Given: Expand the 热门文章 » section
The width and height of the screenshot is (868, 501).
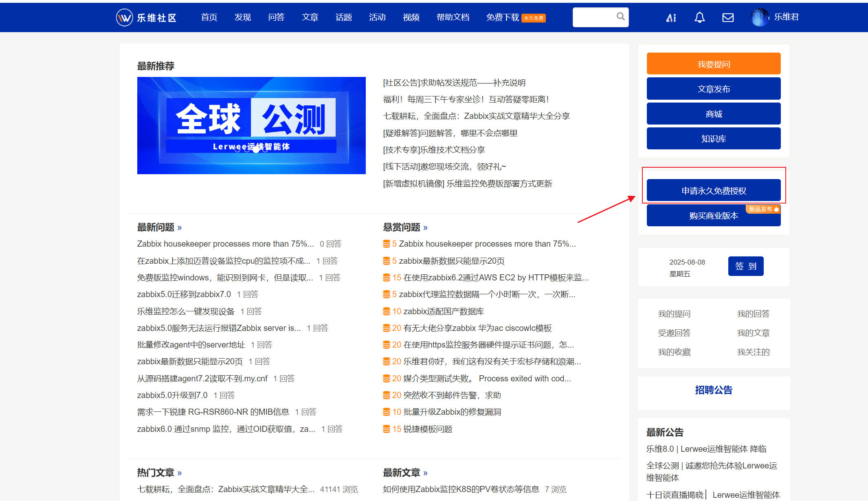Looking at the screenshot, I should [x=159, y=473].
